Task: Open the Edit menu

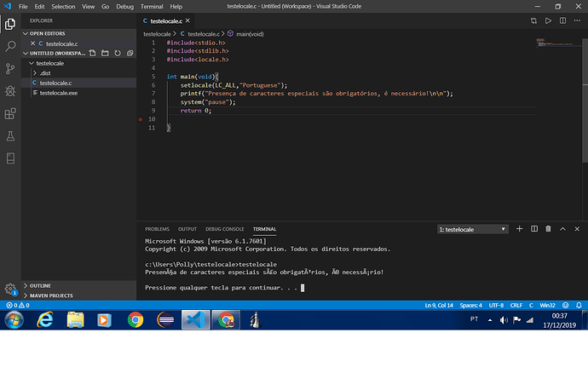Action: click(39, 6)
